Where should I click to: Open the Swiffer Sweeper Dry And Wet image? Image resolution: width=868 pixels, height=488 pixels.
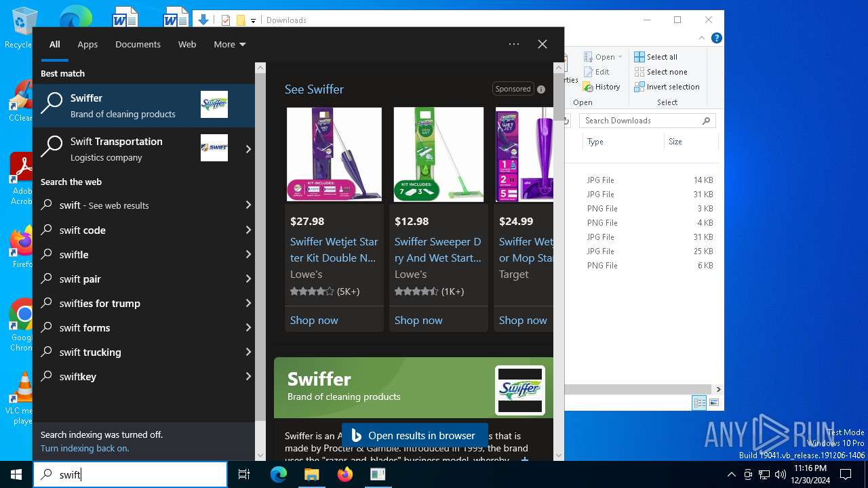pos(439,154)
